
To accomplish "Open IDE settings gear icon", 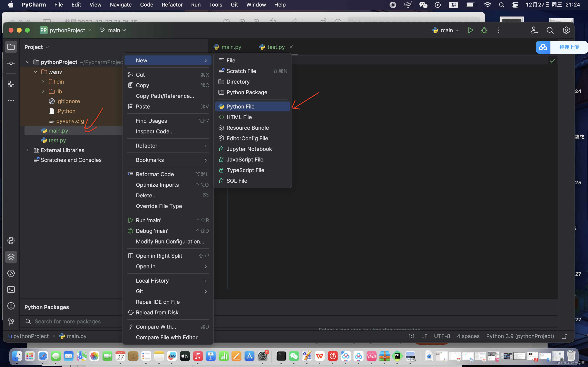I will pyautogui.click(x=566, y=30).
